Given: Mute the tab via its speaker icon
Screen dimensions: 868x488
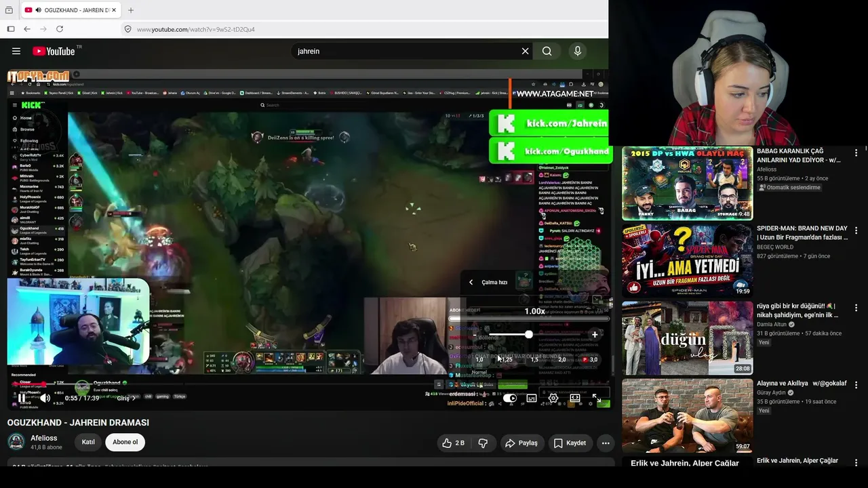Looking at the screenshot, I should (x=38, y=10).
